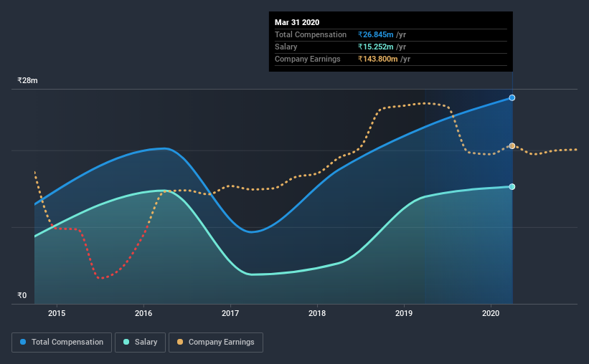Viewport: 589px width, 364px height.
Task: Click the Salary label in tooltip
Action: [286, 47]
